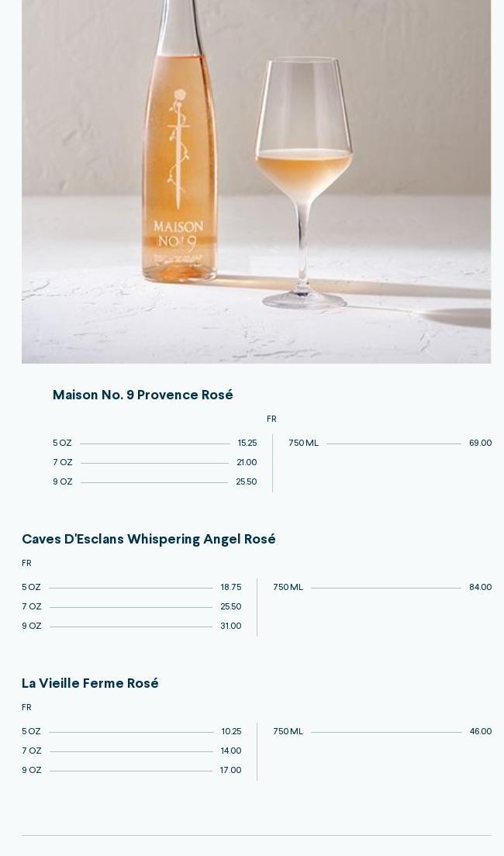504x856 pixels.
Task: Pick Whispering Angel 750 ML at 84.00
Action: [x=382, y=588]
